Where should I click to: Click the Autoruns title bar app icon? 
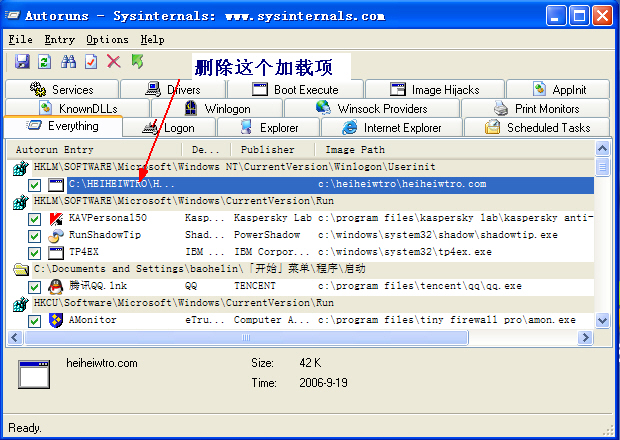point(12,15)
